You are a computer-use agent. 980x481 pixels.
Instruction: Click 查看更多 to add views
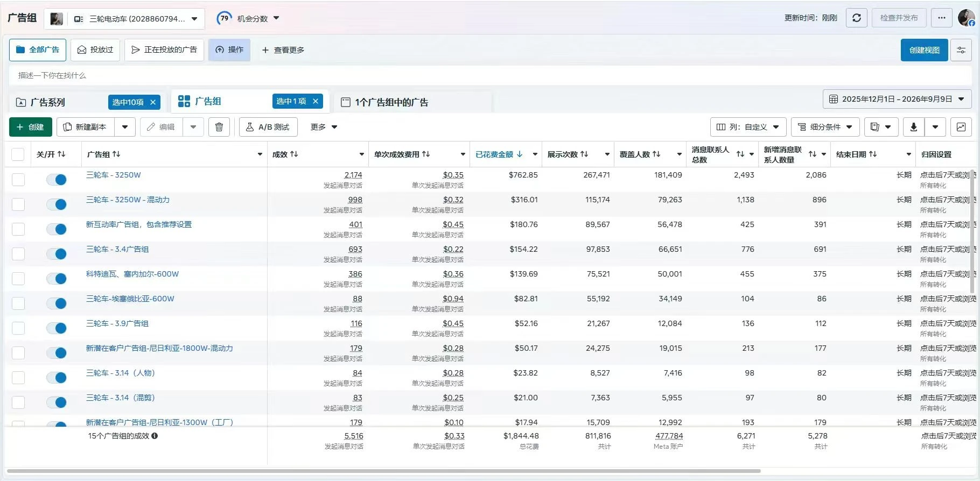click(x=283, y=50)
